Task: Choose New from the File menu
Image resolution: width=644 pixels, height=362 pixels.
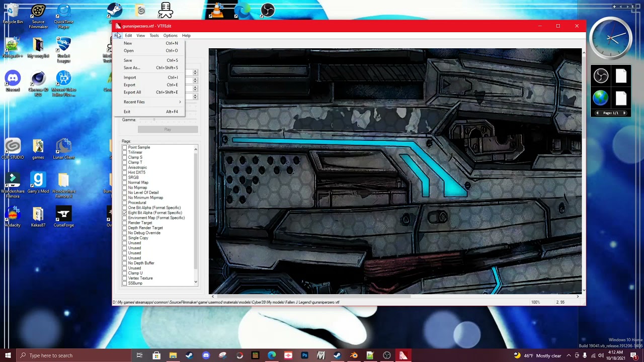Action: pos(149,43)
